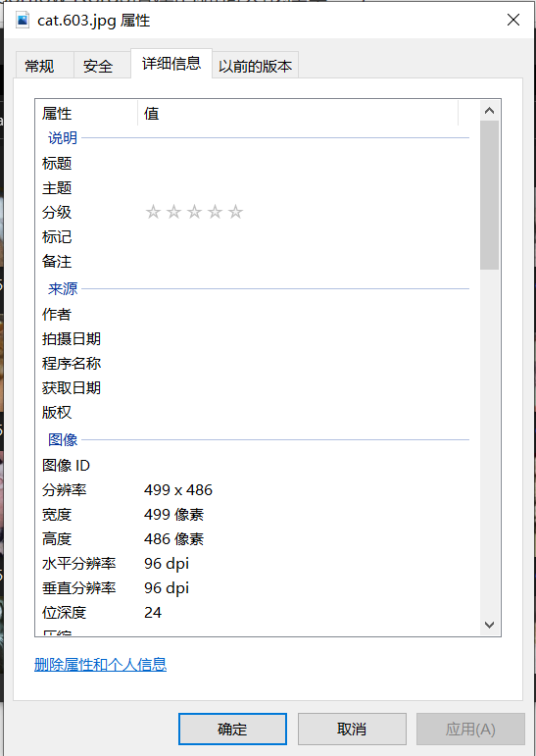Image resolution: width=536 pixels, height=756 pixels.
Task: Select the 主题 property row
Action: tap(253, 188)
